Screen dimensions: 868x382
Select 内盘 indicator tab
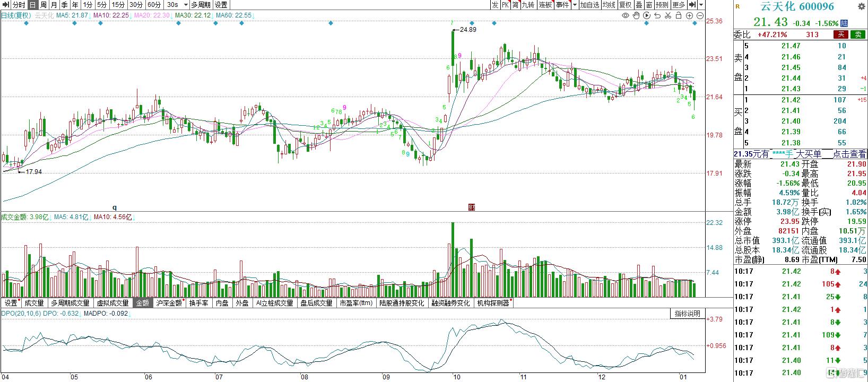point(222,303)
